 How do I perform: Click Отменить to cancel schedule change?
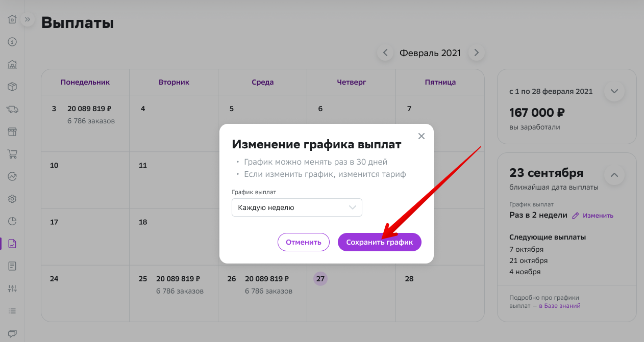[x=304, y=242]
